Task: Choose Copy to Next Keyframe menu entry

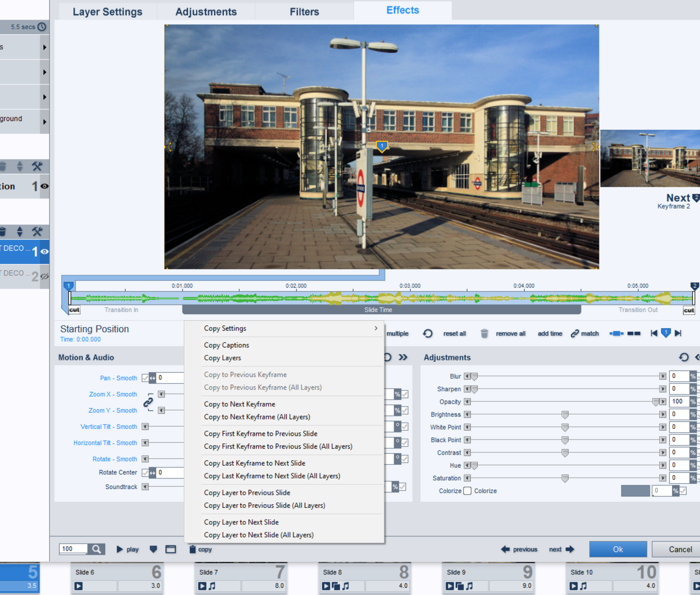Action: [x=239, y=404]
